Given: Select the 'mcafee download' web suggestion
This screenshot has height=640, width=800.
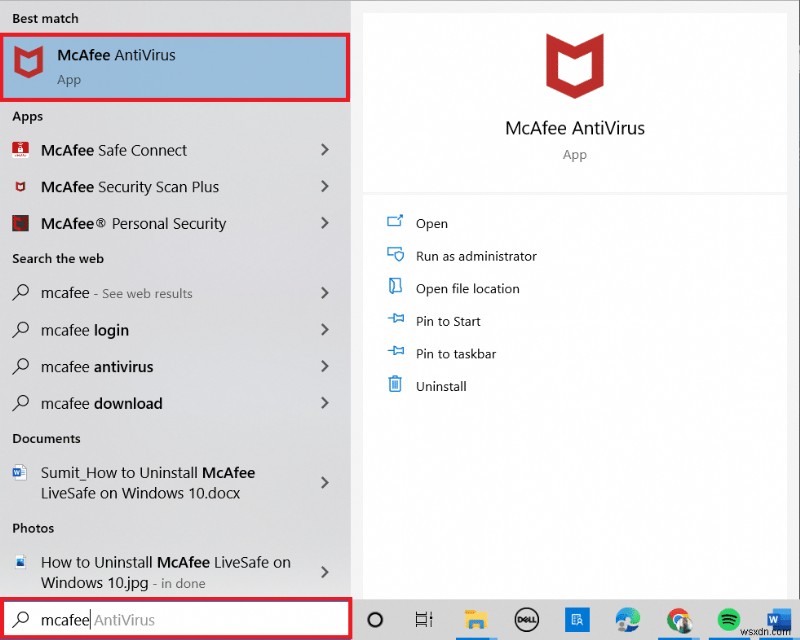Looking at the screenshot, I should pos(175,403).
